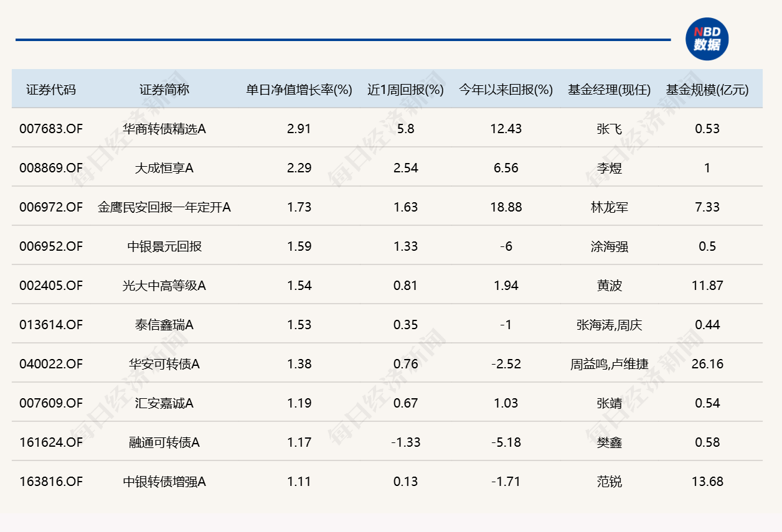Click fund size value 0.44
Viewport: 782px width, 532px height.
[x=707, y=325]
